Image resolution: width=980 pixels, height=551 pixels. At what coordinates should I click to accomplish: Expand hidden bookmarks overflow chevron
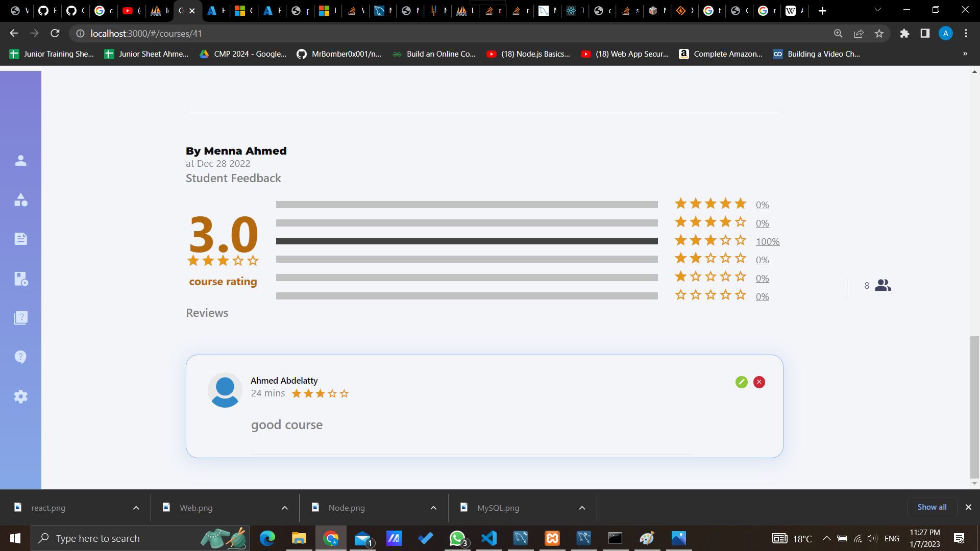[965, 54]
